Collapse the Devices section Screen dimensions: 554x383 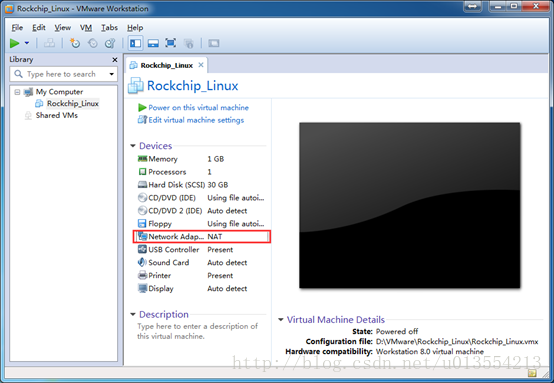point(133,146)
